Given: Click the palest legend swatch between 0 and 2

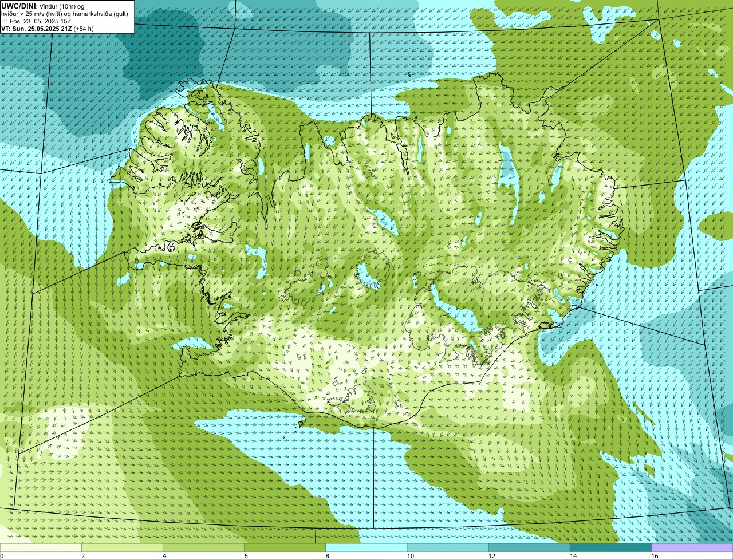Looking at the screenshot, I should pos(41,548).
